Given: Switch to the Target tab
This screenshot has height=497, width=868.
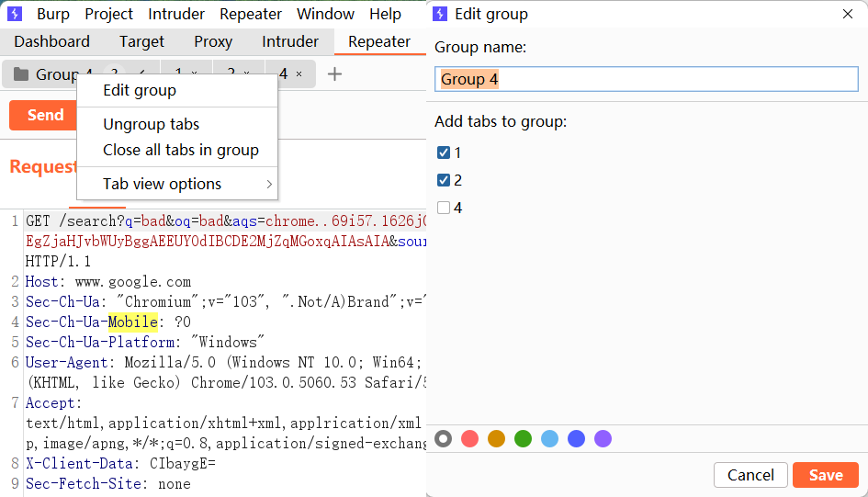Looking at the screenshot, I should 141,41.
